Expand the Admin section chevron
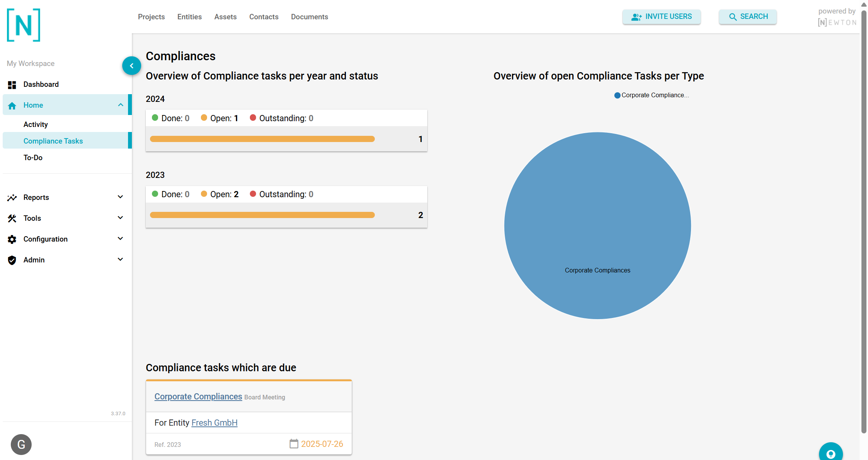 [x=120, y=259]
